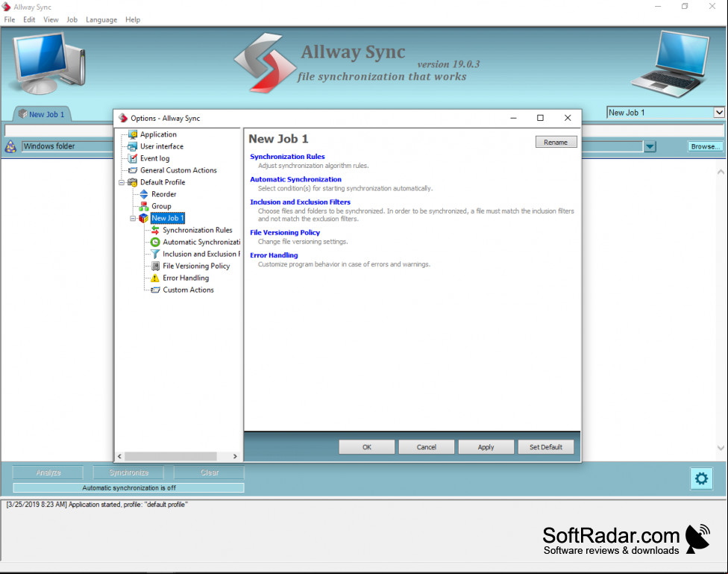
Task: Click the Allway Sync title bar logo
Action: tap(6, 7)
